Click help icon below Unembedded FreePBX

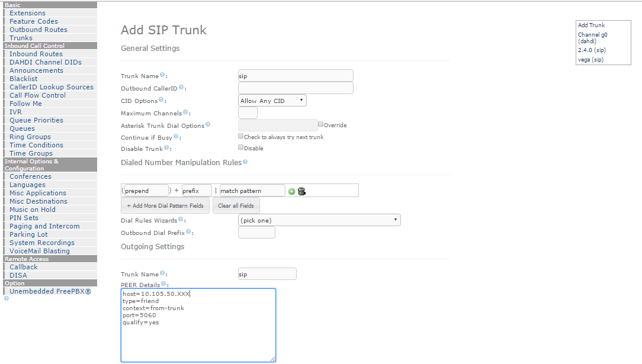6,298
